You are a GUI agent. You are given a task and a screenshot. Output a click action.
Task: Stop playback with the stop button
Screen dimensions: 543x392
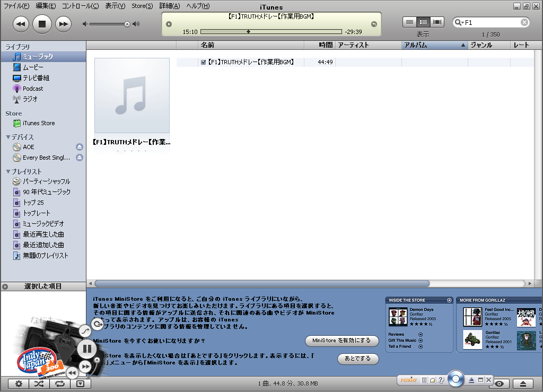coord(42,24)
